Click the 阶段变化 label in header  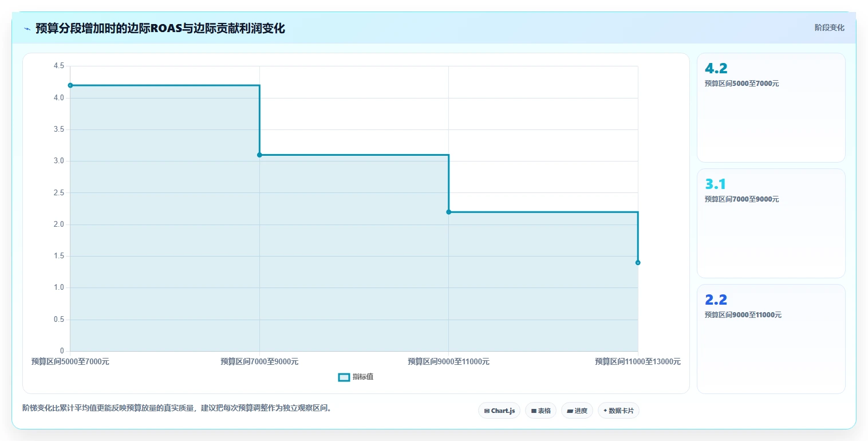829,27
